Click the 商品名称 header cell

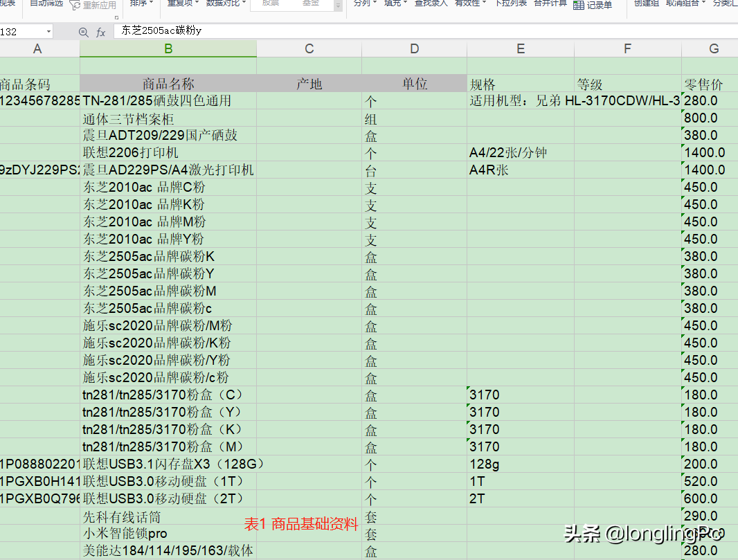coord(168,84)
